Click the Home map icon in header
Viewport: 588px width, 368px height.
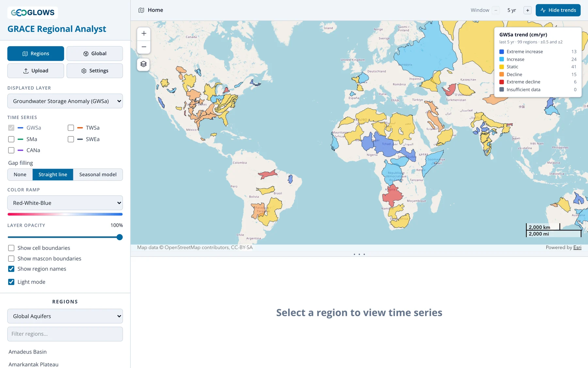tap(141, 10)
